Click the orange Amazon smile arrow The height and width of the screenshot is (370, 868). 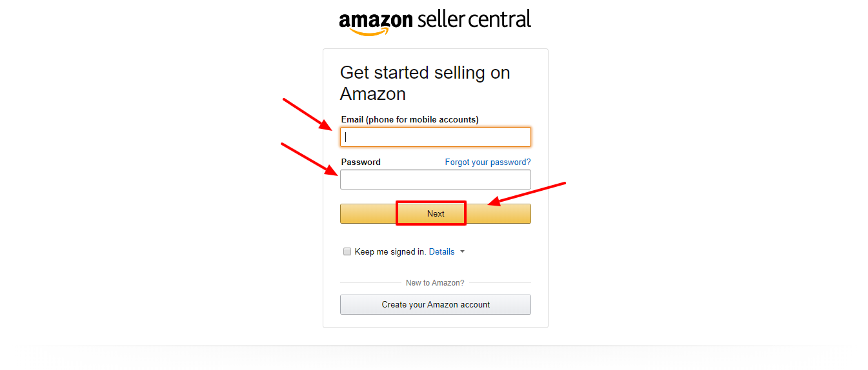click(x=368, y=32)
